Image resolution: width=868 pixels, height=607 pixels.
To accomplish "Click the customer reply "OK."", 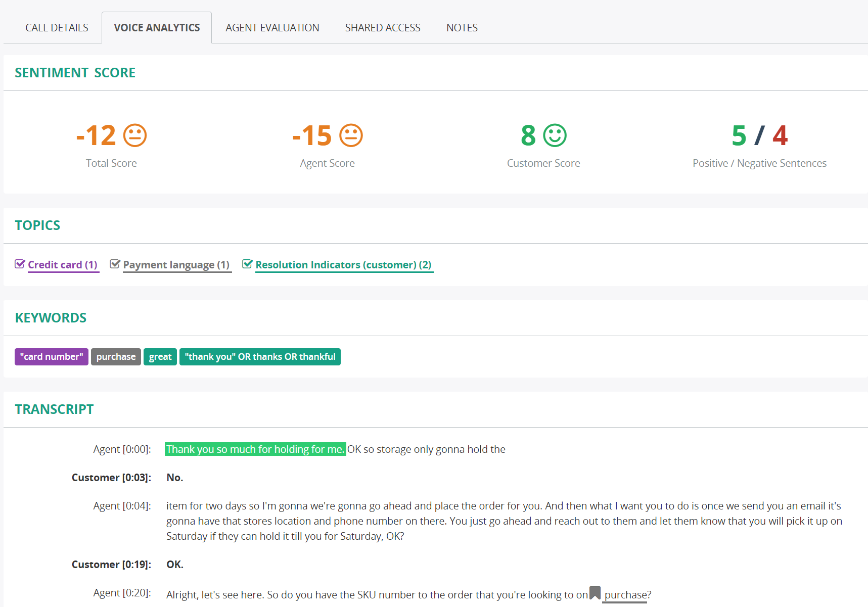I will [175, 565].
